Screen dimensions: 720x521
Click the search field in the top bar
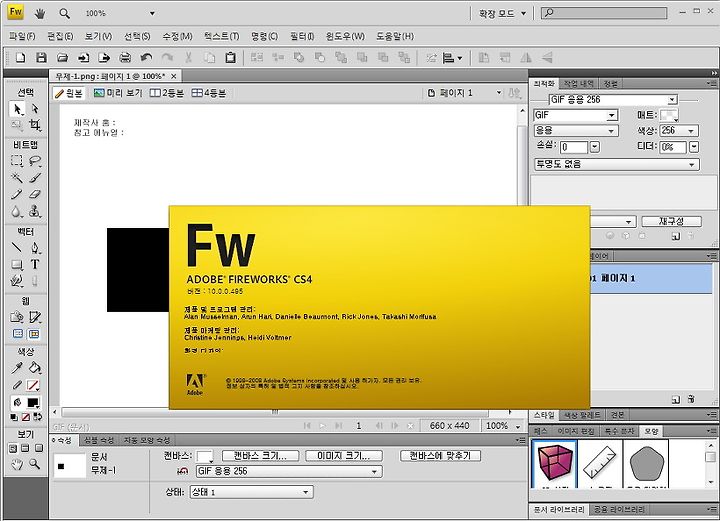click(x=604, y=13)
